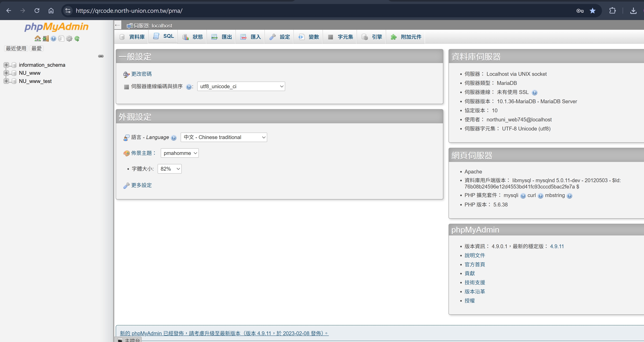The width and height of the screenshot is (644, 342).
Task: Open browser extensions puzzle icon
Action: [613, 11]
